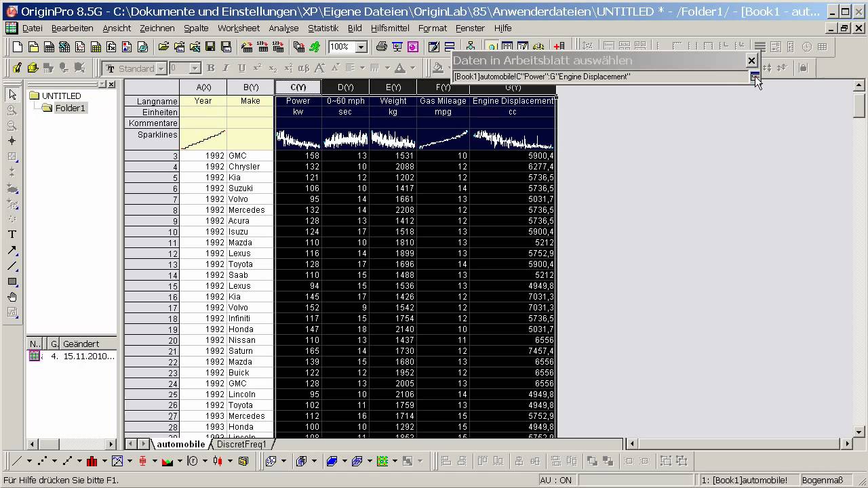Viewport: 868px width, 488px height.
Task: Click the worksheet vertical scrollbar down arrow
Action: (x=859, y=432)
